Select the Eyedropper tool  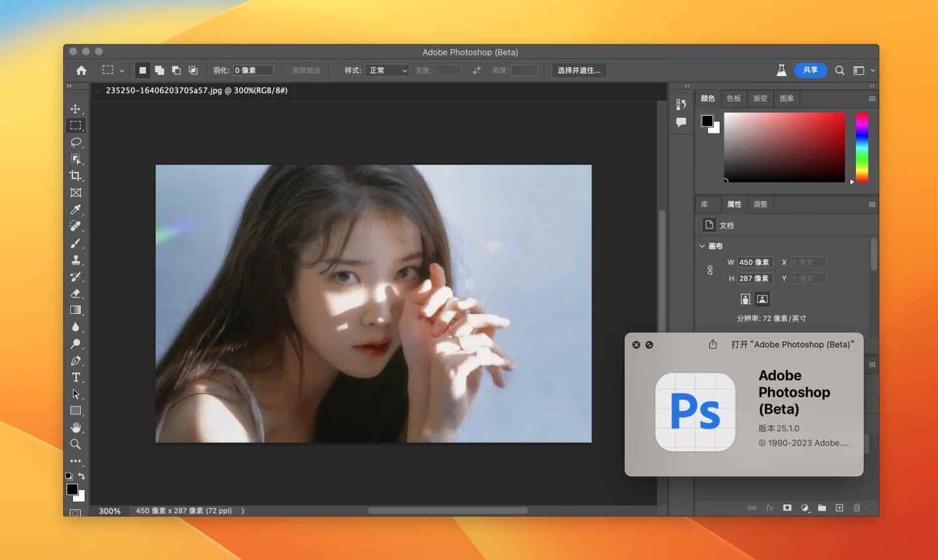76,210
